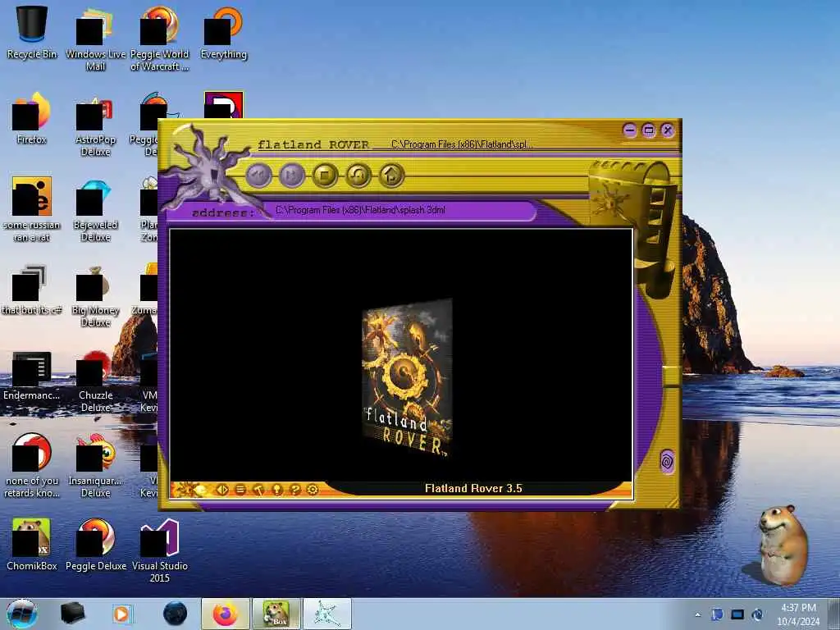The height and width of the screenshot is (630, 840).
Task: Select the Firefox desktop icon
Action: (32, 118)
